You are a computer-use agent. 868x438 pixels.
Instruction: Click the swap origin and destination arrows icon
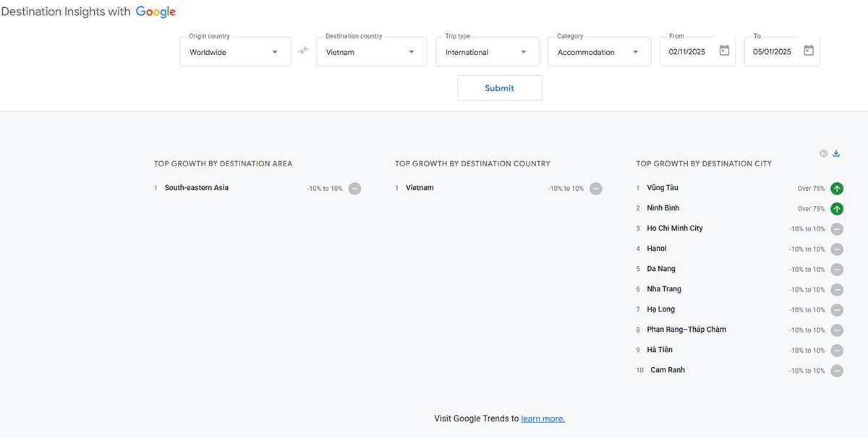tap(303, 51)
